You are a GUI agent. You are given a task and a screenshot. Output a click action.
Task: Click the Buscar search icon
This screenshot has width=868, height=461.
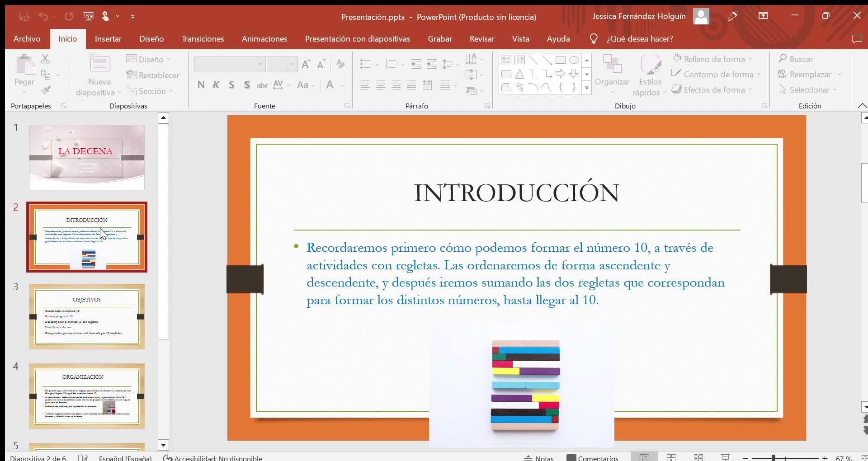(783, 59)
